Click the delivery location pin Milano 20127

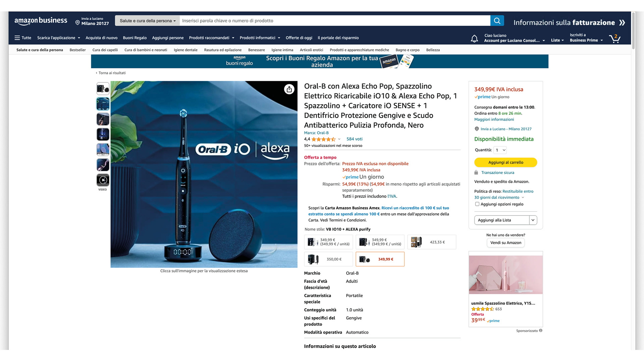click(x=92, y=21)
